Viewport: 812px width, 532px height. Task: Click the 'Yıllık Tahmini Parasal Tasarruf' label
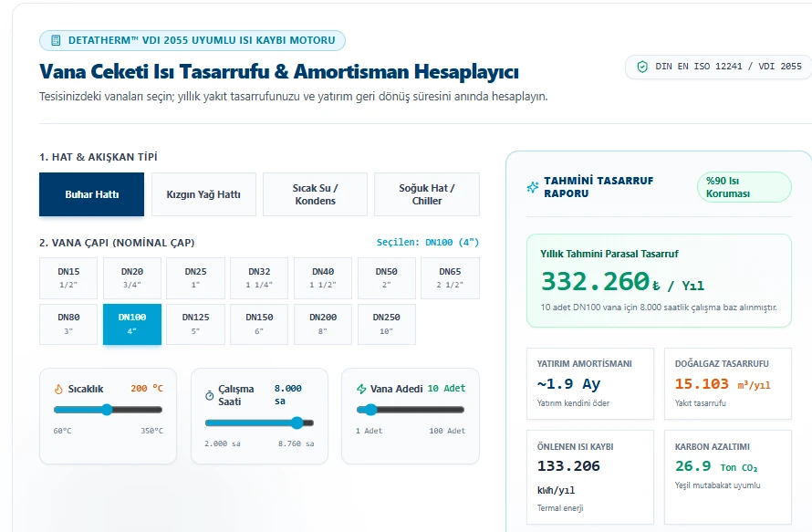click(x=609, y=254)
